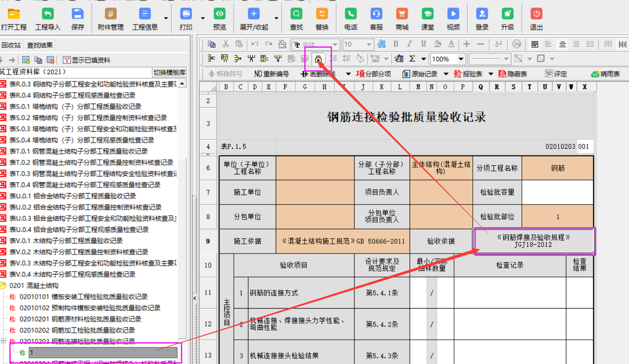Click the NO重新编号 renumber button
This screenshot has height=364, width=629.
(x=271, y=74)
